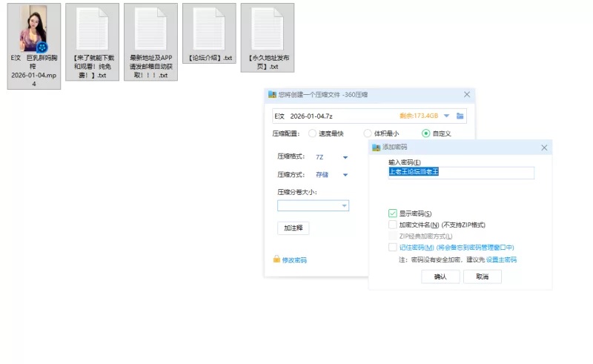593x364 pixels.
Task: Close the 添加密码 dialog
Action: [545, 148]
